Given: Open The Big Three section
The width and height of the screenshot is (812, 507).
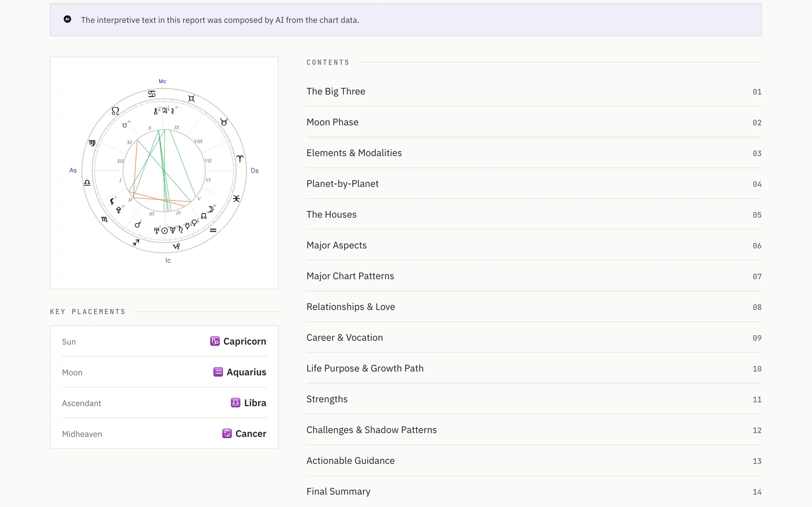Looking at the screenshot, I should pos(534,91).
